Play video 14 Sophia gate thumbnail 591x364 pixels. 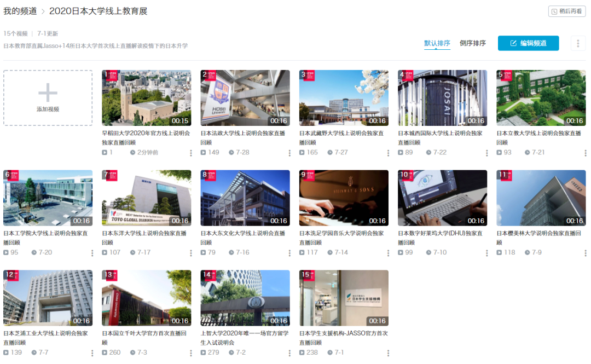tap(245, 298)
